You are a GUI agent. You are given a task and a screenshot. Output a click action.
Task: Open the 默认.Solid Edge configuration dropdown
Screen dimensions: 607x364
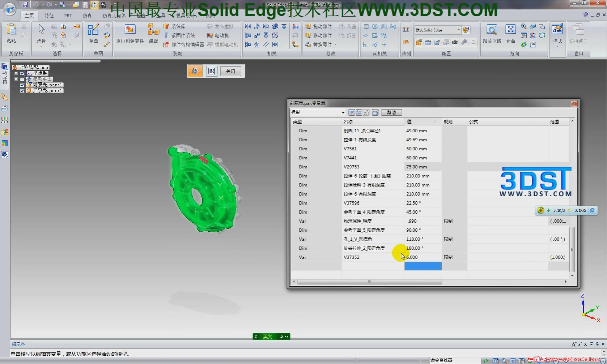[458, 30]
